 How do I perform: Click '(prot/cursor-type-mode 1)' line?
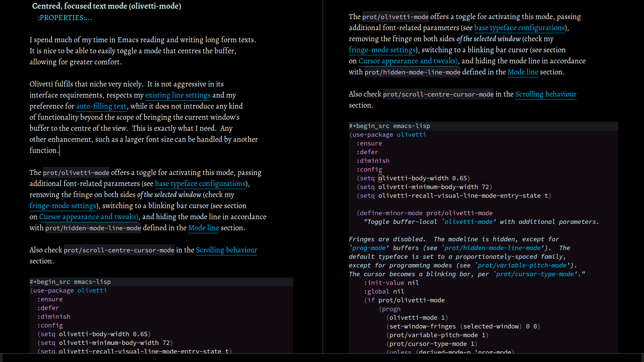tap(432, 344)
